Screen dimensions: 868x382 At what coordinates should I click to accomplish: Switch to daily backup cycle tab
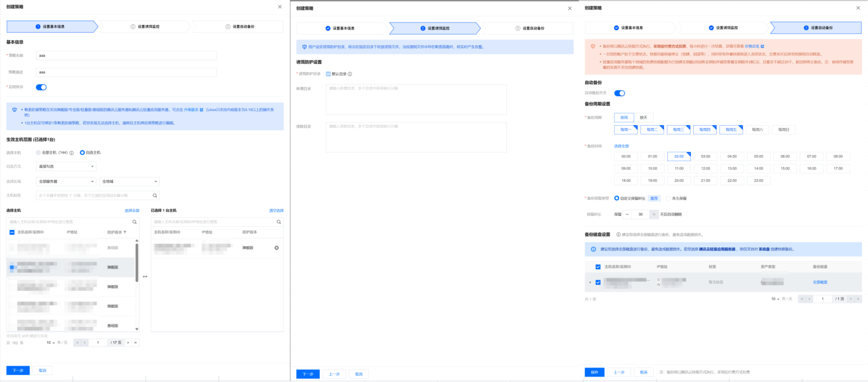(x=643, y=117)
